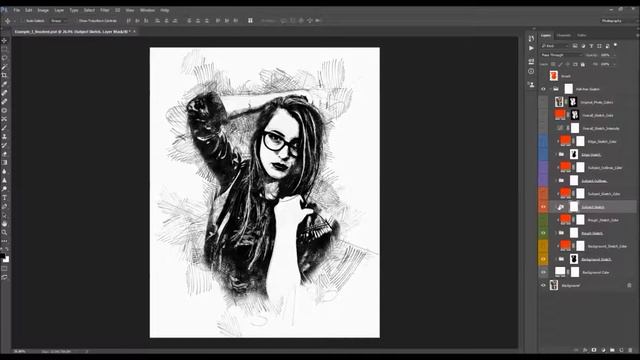
Task: Click the filter for adjustment layers icon
Action: click(x=583, y=46)
